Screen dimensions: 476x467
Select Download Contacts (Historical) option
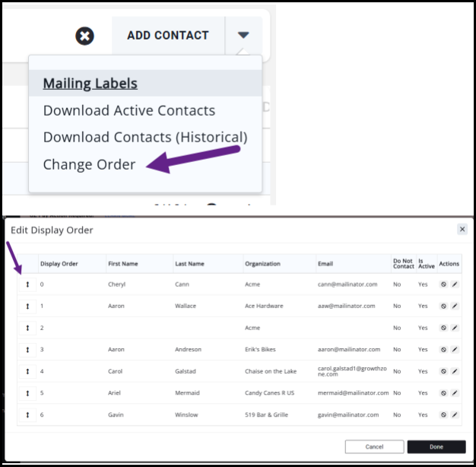145,138
